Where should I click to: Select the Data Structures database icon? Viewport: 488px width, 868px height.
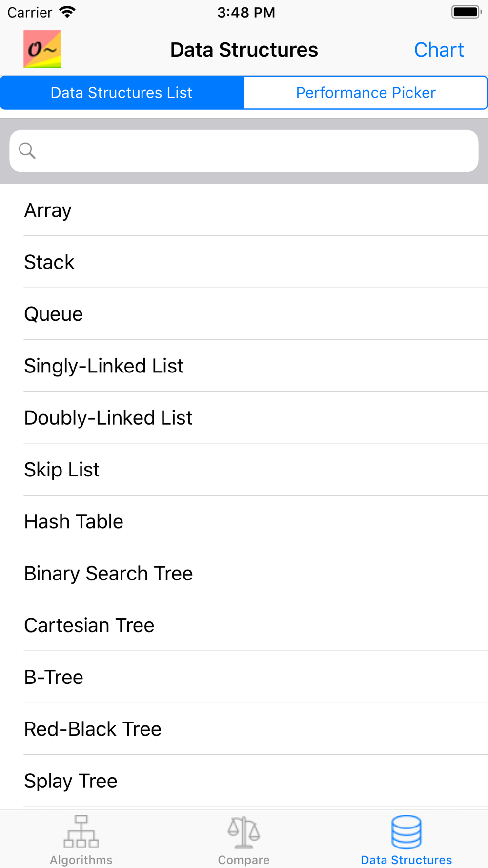click(x=406, y=831)
